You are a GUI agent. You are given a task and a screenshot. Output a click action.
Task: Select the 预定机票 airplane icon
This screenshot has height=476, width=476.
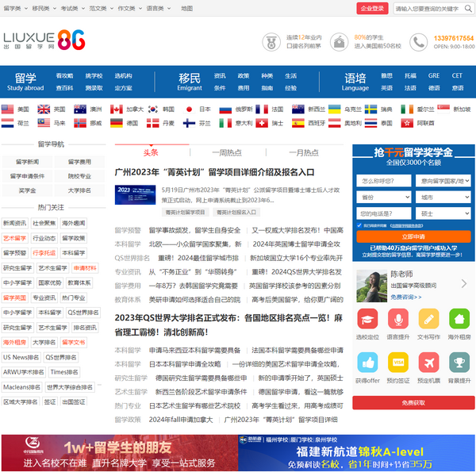click(428, 363)
